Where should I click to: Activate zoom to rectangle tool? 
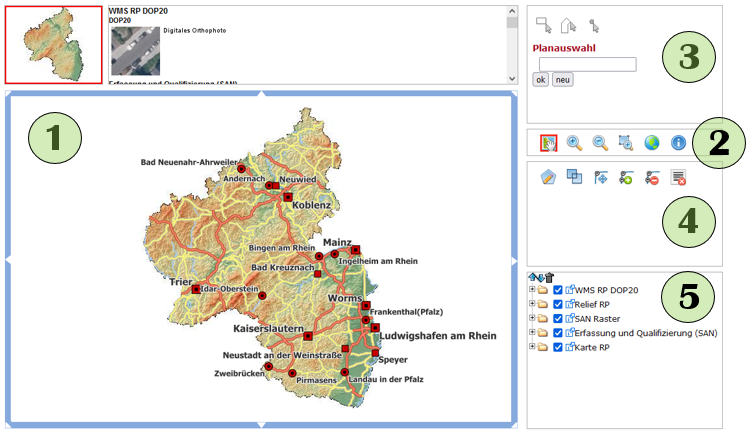626,143
